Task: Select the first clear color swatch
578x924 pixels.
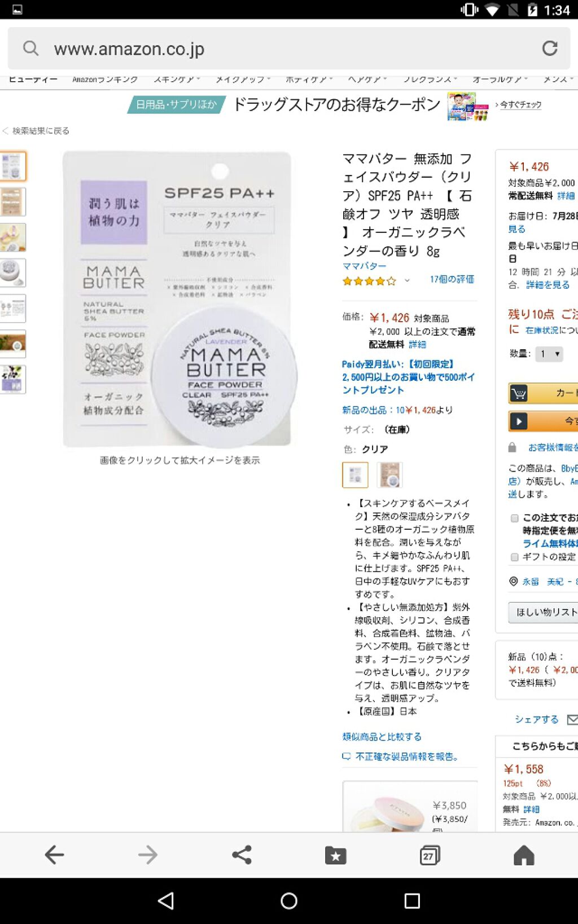Action: point(355,474)
